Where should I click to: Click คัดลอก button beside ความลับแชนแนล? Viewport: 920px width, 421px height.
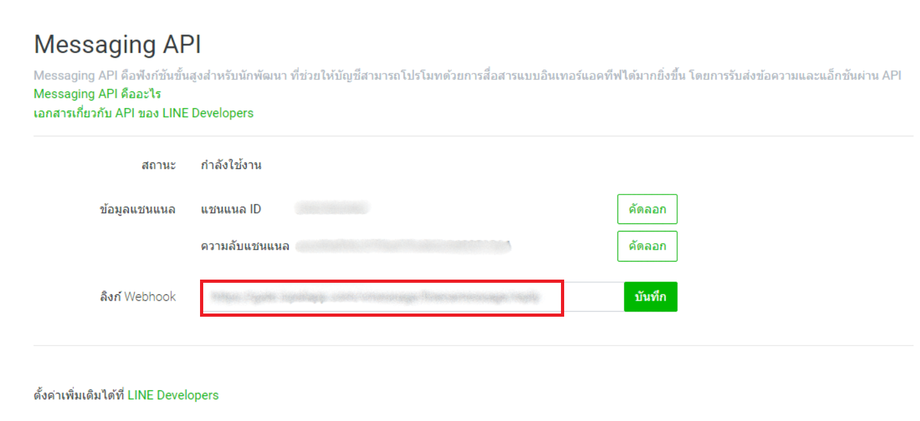pyautogui.click(x=647, y=245)
